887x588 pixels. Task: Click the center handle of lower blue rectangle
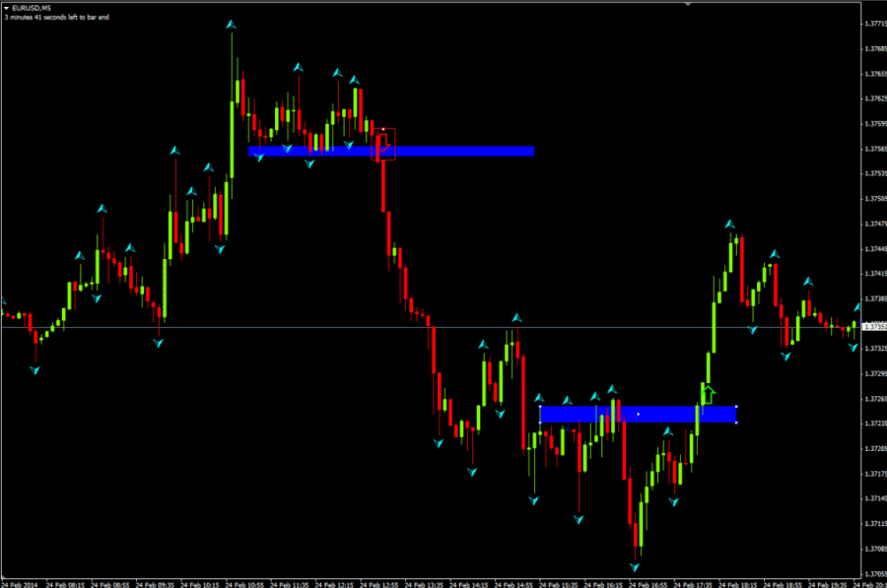[639, 415]
